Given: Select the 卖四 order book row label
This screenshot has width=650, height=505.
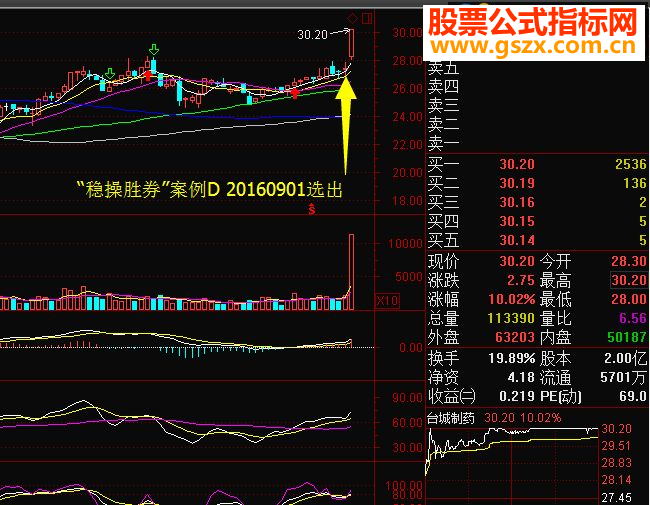Looking at the screenshot, I should point(443,87).
